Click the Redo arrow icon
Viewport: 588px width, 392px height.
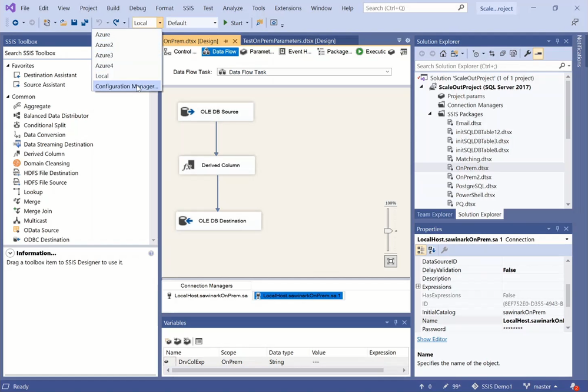click(x=117, y=23)
